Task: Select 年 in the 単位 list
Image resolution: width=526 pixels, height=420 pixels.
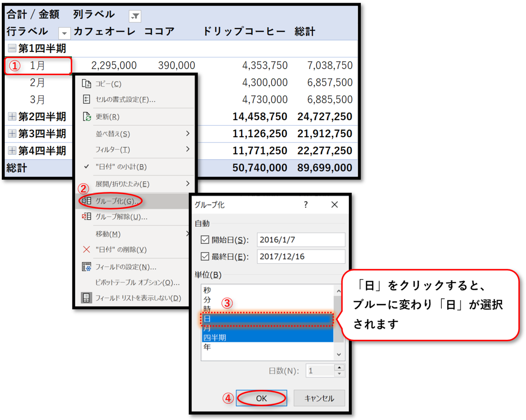Action: tap(208, 347)
